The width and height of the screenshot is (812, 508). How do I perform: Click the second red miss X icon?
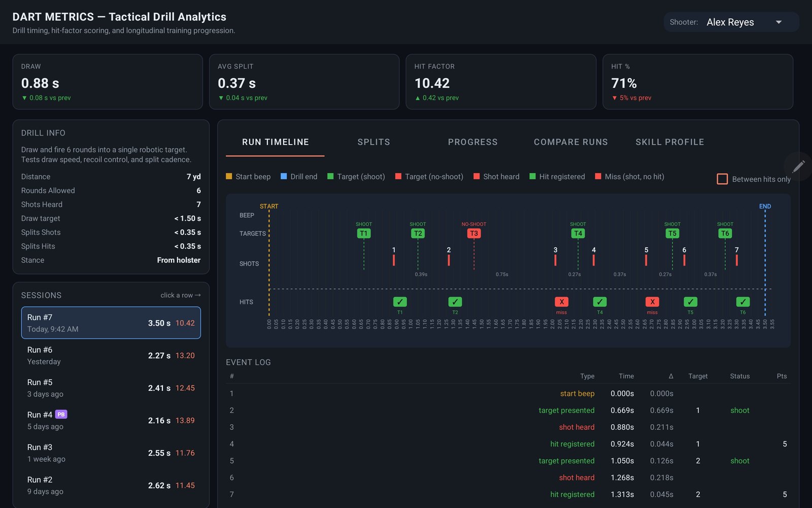(x=652, y=301)
